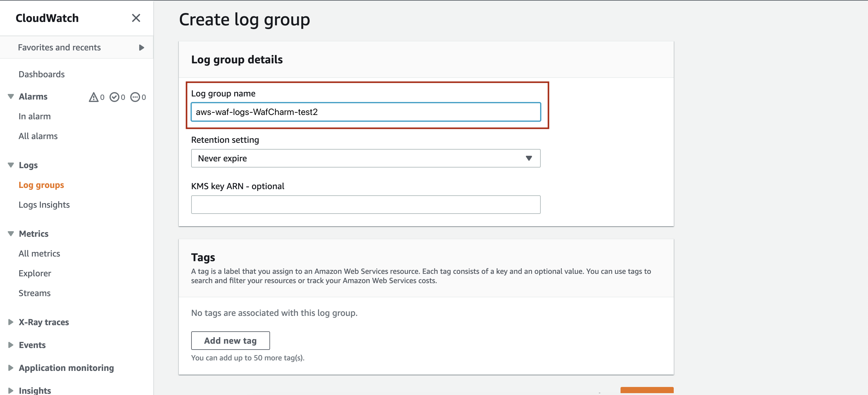Click the Metrics section heading
This screenshot has height=395, width=868.
[34, 234]
